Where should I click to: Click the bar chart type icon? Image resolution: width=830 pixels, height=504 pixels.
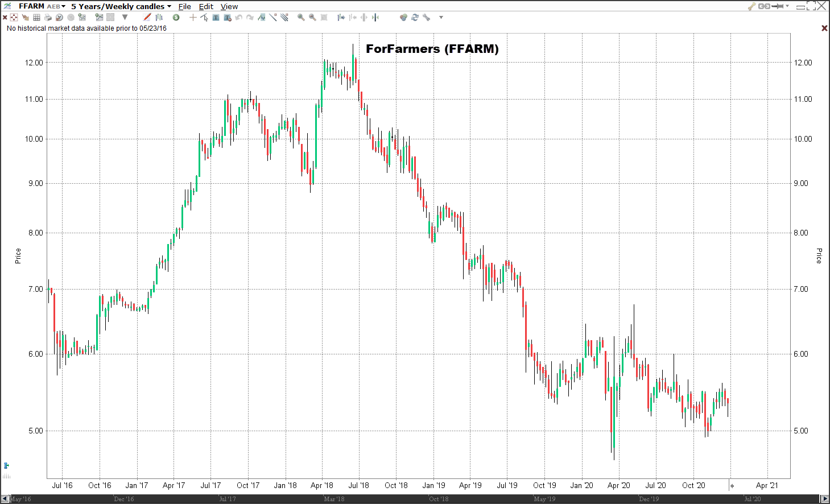coord(159,18)
